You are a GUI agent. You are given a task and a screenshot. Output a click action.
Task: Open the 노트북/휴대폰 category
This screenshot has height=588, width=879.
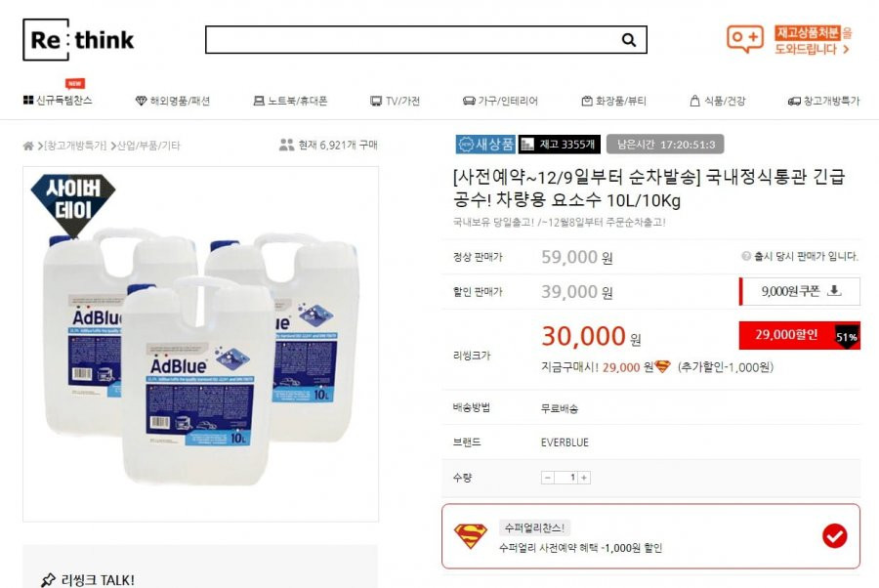coord(290,101)
